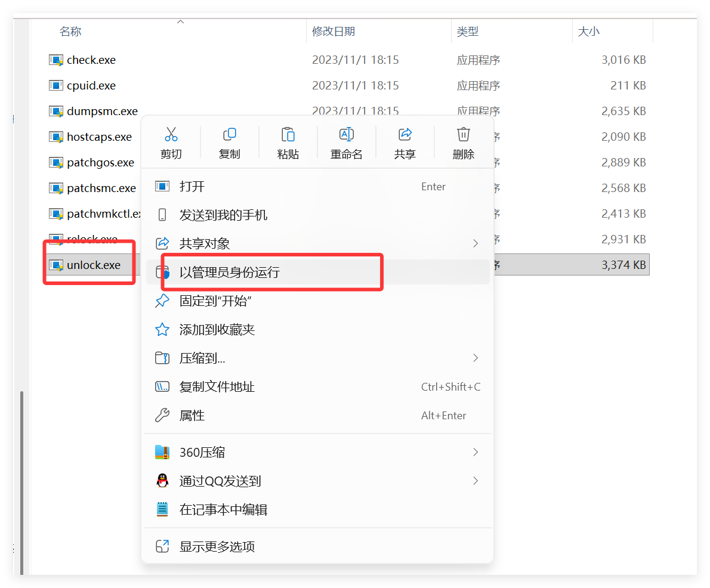Select the patchsmc.exe file name
Screen dimensions: 710x588
click(x=101, y=188)
